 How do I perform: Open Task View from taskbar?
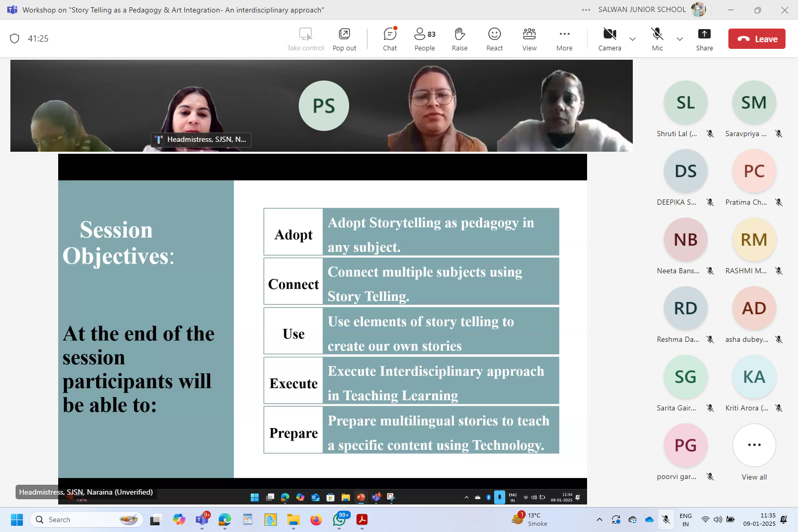click(x=155, y=520)
